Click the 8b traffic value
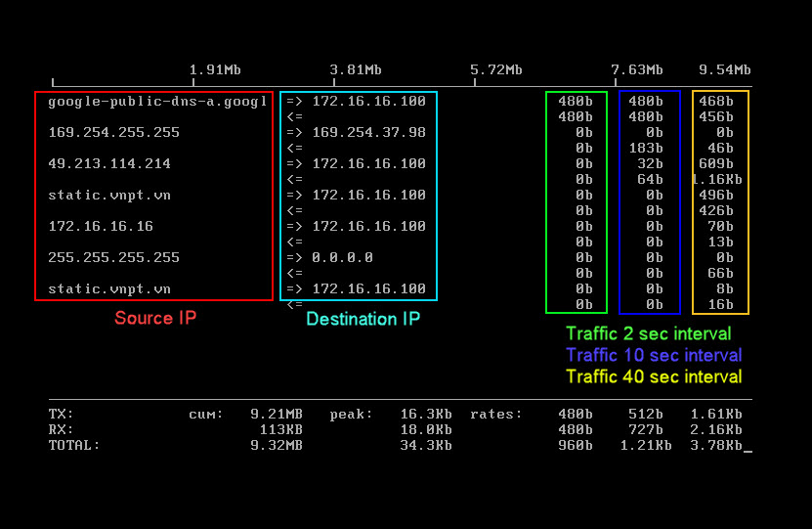Viewport: 812px width, 529px height. click(725, 289)
